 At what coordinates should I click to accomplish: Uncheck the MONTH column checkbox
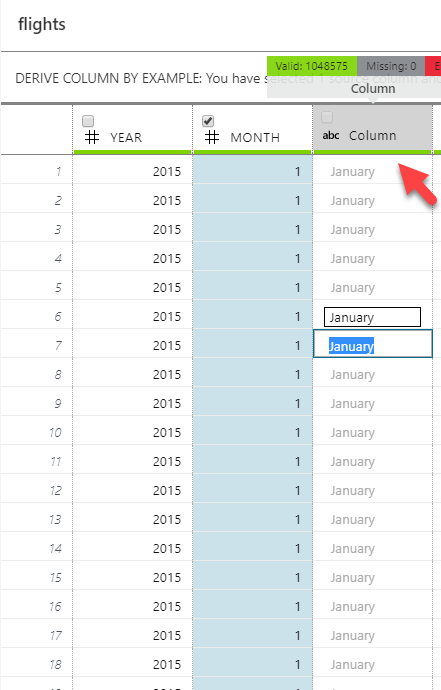point(208,121)
